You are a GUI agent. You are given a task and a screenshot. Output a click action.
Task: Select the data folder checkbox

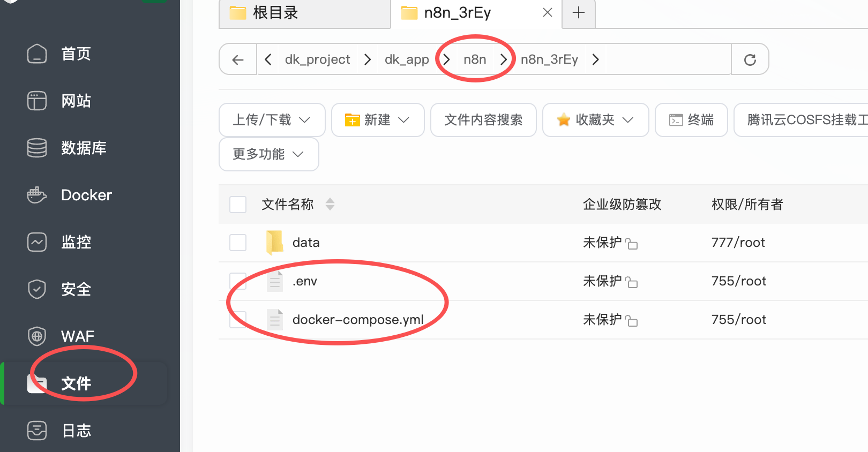coord(238,243)
